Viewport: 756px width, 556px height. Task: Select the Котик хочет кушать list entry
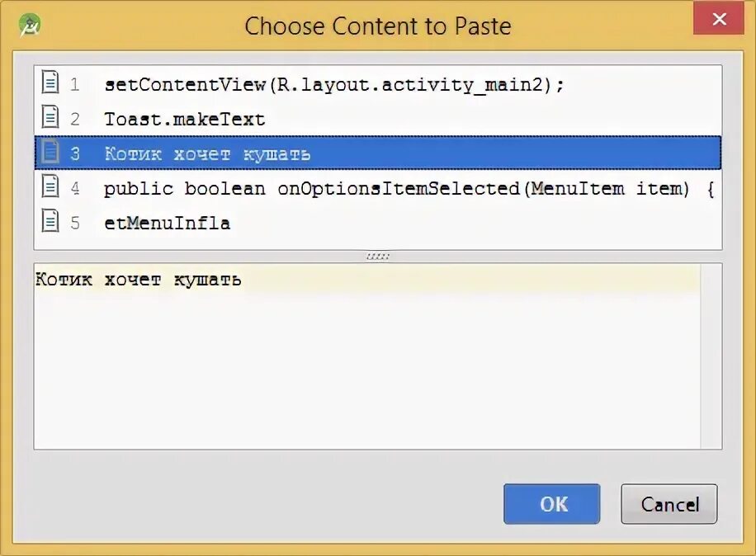(x=207, y=153)
